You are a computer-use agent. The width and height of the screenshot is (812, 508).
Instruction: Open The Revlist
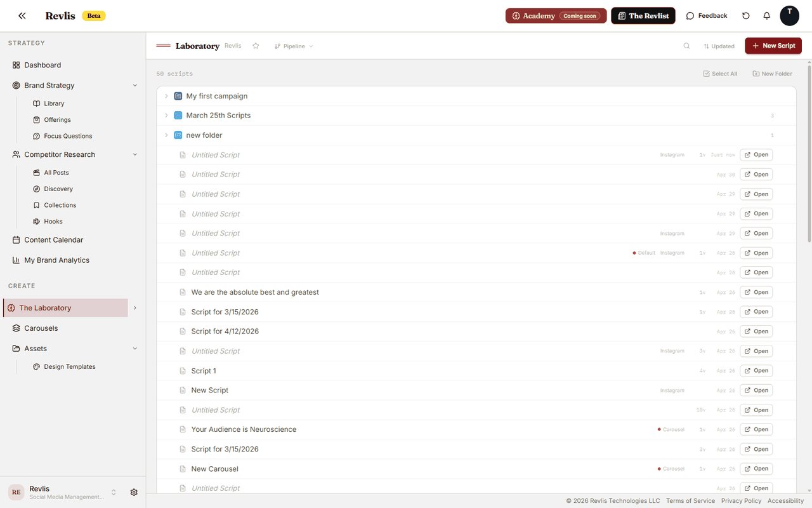coord(643,16)
